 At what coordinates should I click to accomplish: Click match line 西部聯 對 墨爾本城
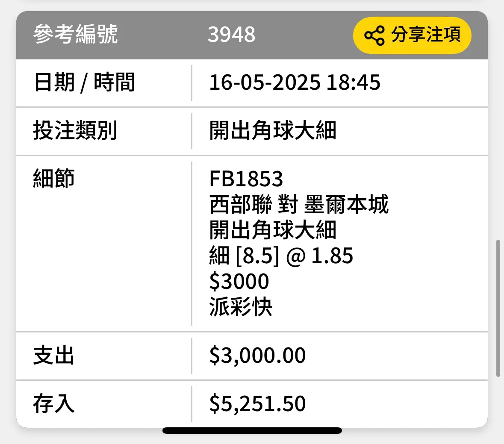(299, 204)
